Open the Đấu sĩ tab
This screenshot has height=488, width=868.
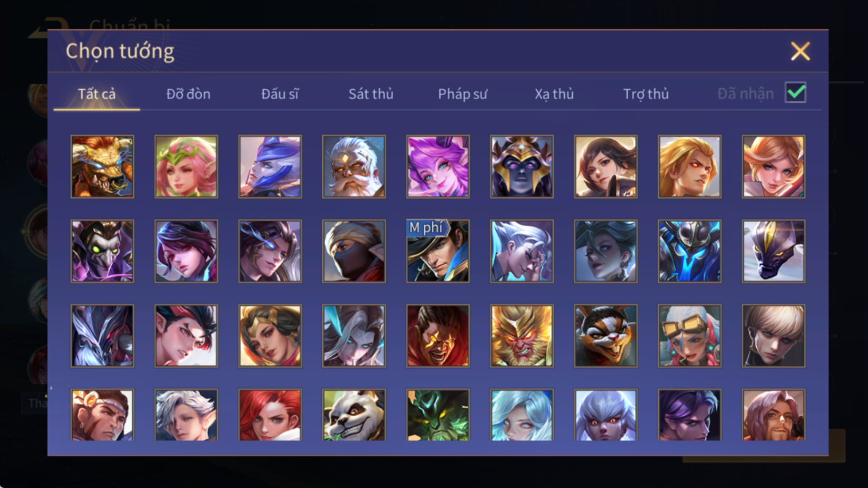[x=280, y=94]
